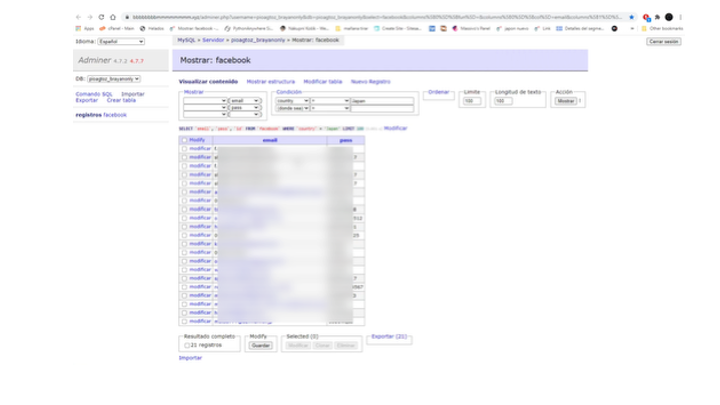Sort by the email column header
Image resolution: width=720 pixels, height=405 pixels.
(270, 140)
